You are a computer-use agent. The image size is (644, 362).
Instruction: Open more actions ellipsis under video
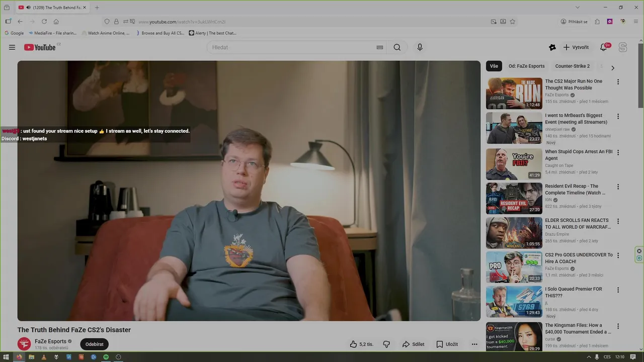[x=474, y=344]
